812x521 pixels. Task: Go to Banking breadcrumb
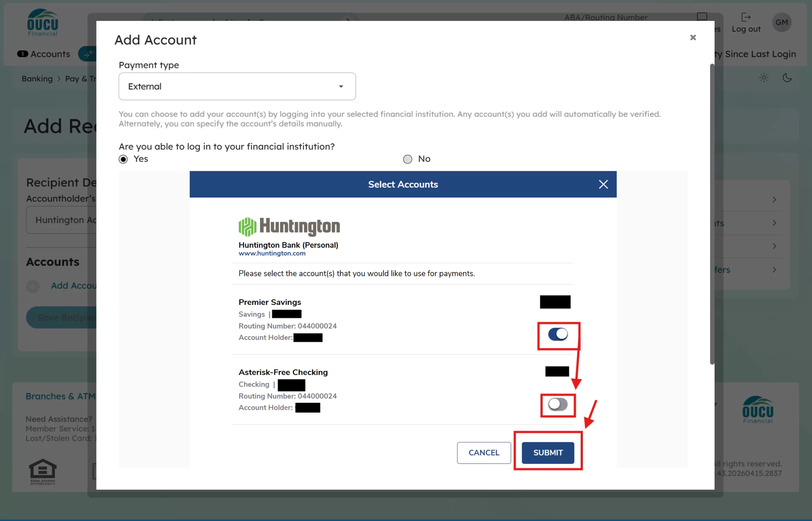[37, 78]
